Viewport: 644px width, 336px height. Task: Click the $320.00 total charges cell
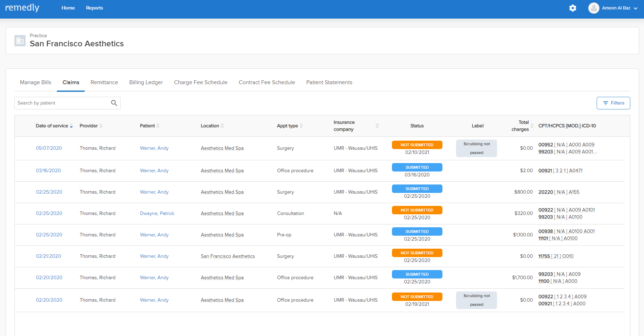click(x=523, y=214)
